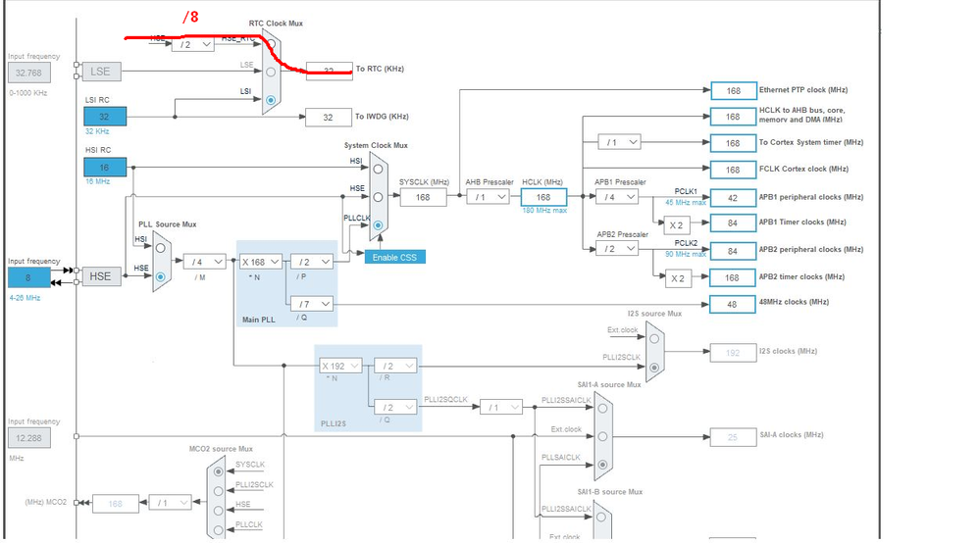Click the "90 MHz max" PCLK2 note
Screen dimensions: 980x543
pyautogui.click(x=686, y=254)
